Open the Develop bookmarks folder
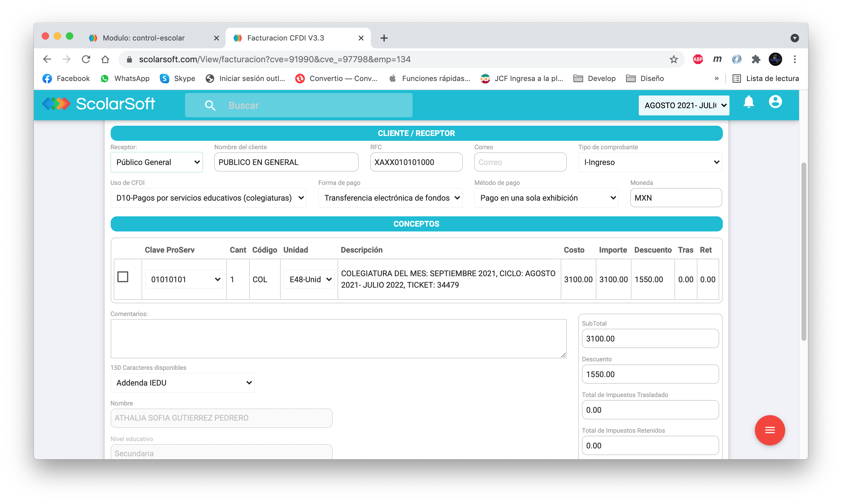Screen dimensions: 842x504 coord(594,79)
